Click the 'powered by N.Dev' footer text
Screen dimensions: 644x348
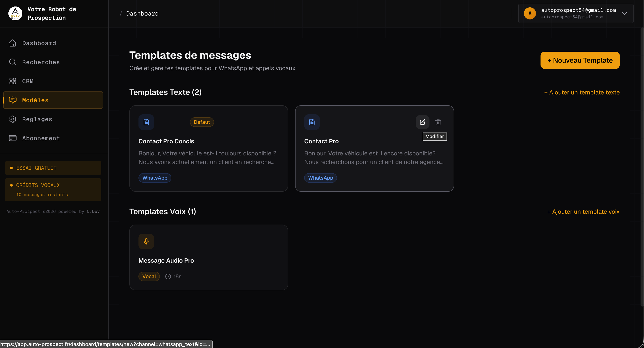point(79,211)
